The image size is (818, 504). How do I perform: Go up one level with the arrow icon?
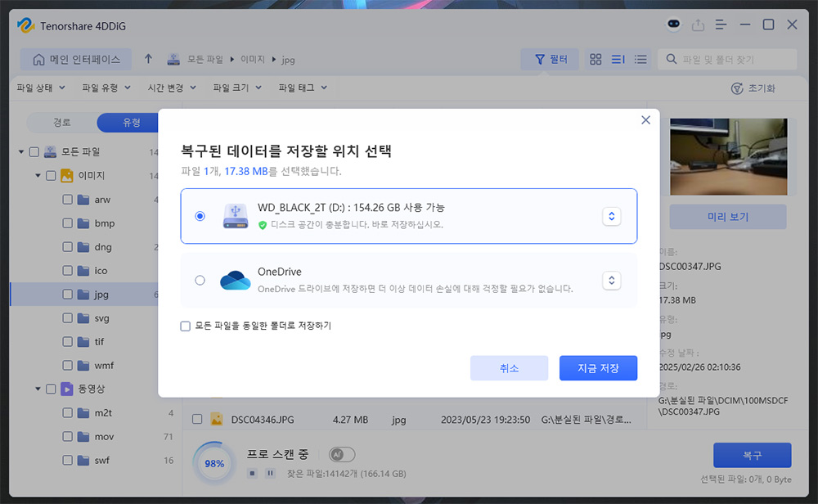148,59
